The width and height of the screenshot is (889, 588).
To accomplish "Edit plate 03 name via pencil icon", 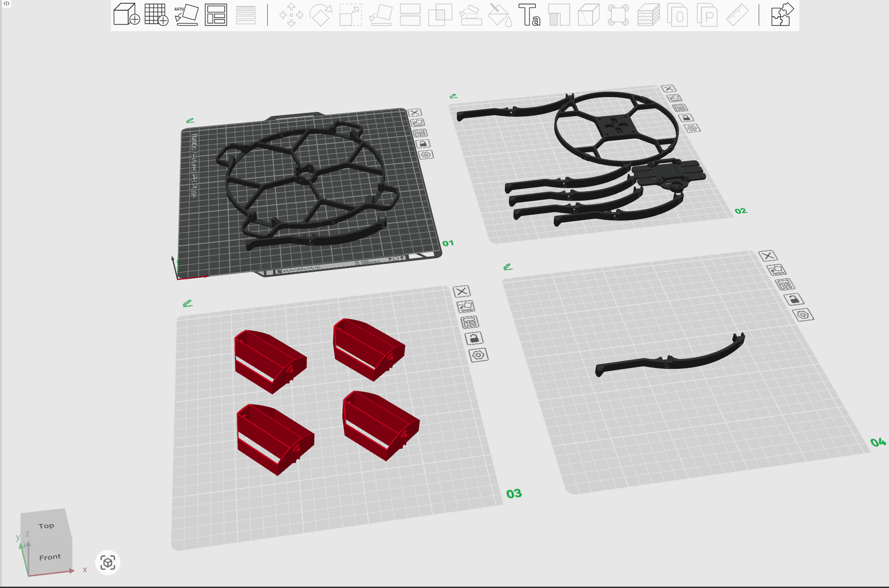I will [x=188, y=303].
